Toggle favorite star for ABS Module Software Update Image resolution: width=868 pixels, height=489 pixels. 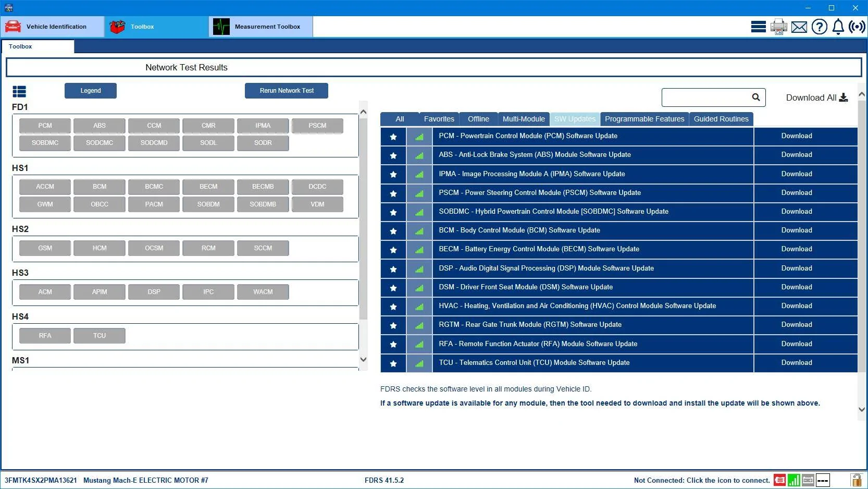coord(393,155)
